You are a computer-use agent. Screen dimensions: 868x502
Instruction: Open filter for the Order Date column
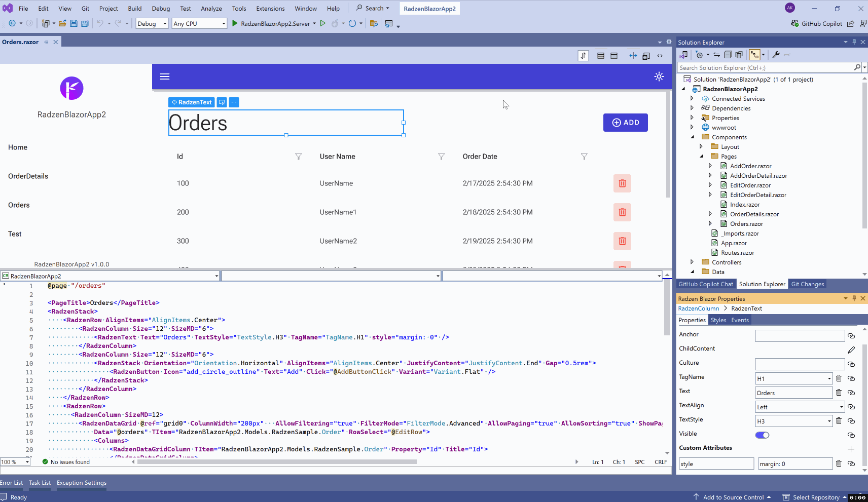pyautogui.click(x=584, y=157)
